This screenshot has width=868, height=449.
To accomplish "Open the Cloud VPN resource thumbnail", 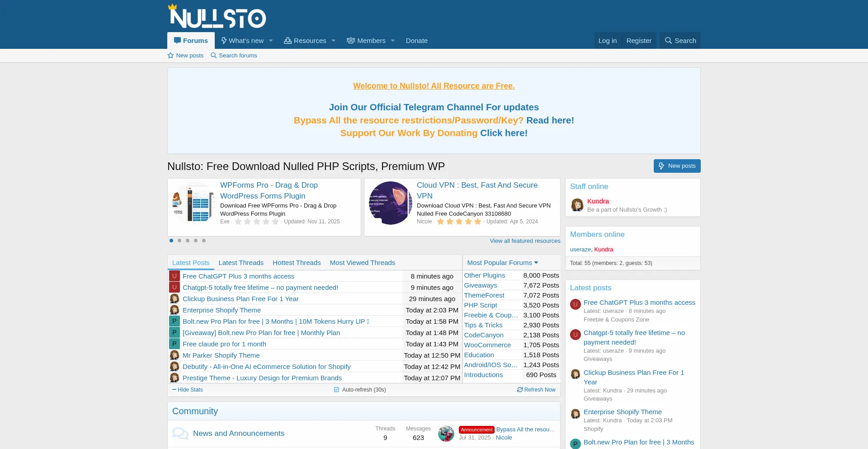I will point(391,203).
